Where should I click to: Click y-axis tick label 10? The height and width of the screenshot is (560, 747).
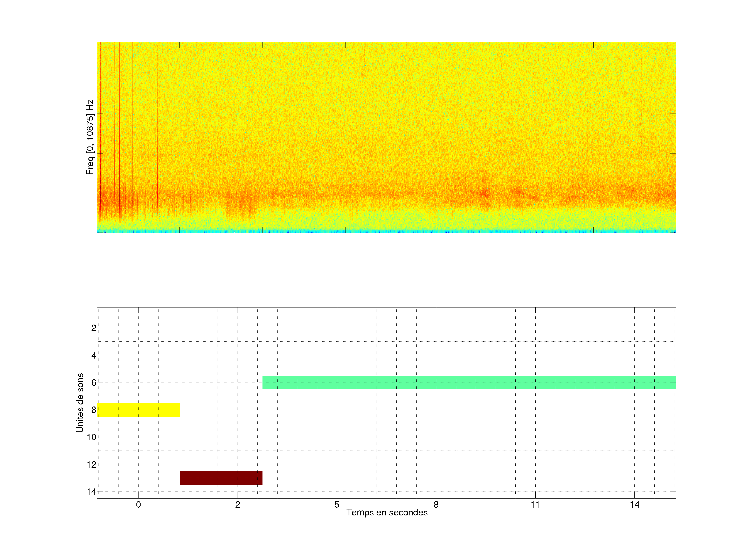(92, 437)
